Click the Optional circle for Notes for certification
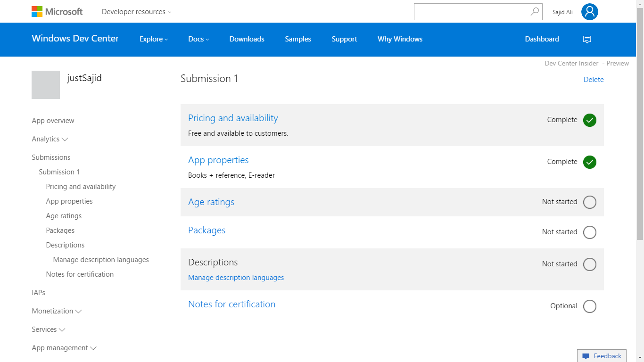 click(590, 306)
